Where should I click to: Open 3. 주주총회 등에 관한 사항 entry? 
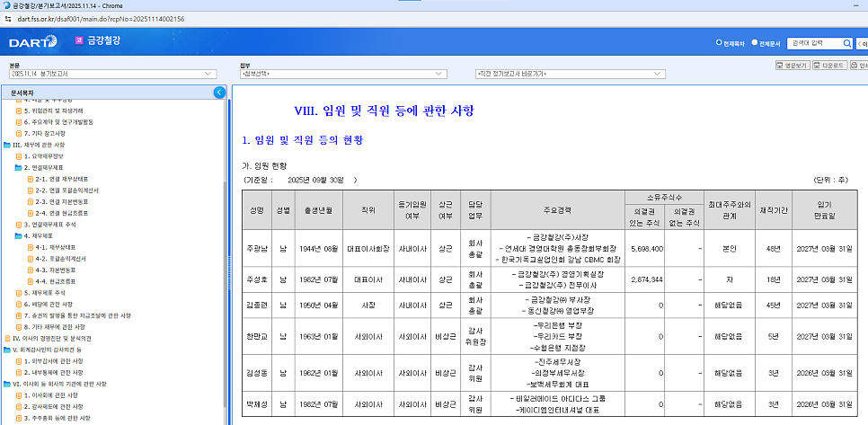tap(57, 418)
